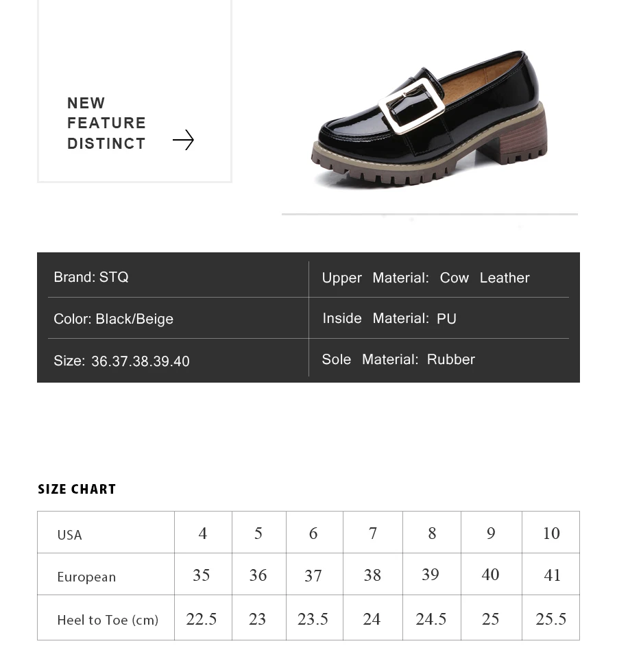Screen dimensions: 617x672
Task: Select European size 39 cell
Action: click(431, 574)
